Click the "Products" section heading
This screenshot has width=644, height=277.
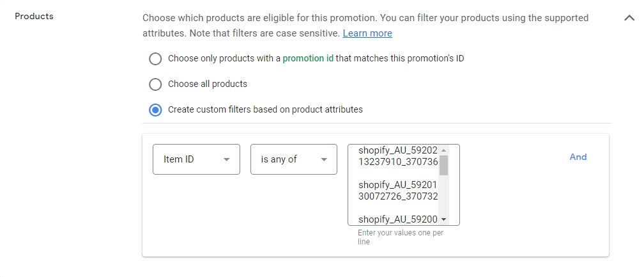tap(34, 16)
